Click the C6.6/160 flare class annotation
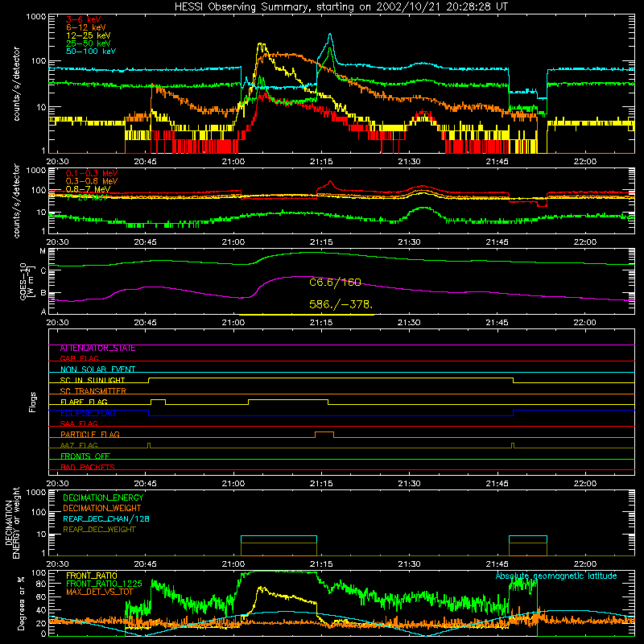This screenshot has width=644, height=644. pos(335,283)
